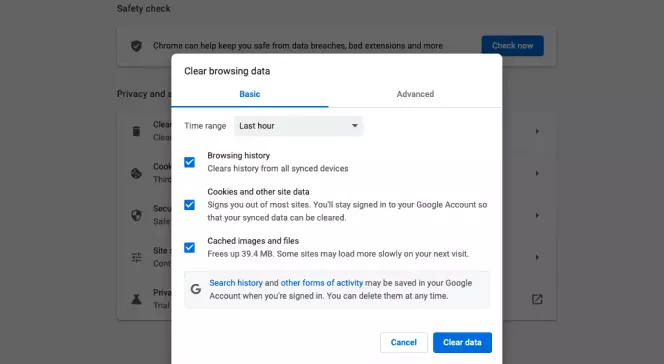Switch to the Basic tab
The height and width of the screenshot is (364, 664).
pos(250,94)
